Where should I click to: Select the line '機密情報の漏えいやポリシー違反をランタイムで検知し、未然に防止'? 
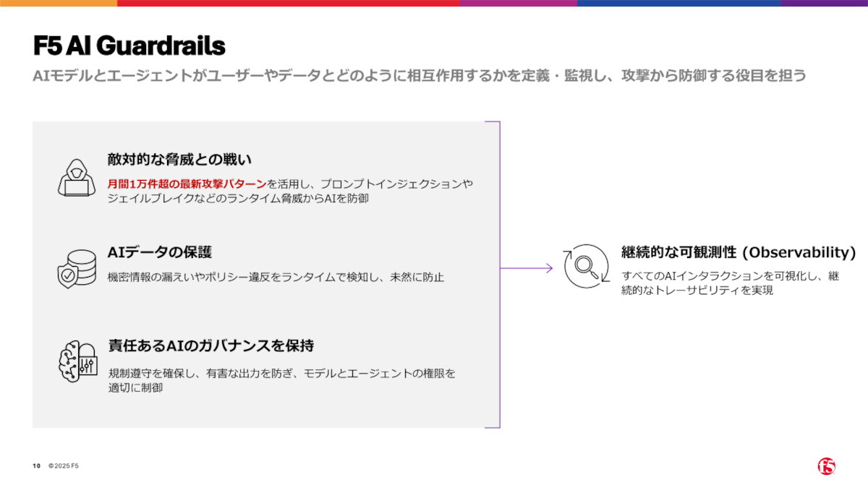[x=276, y=277]
